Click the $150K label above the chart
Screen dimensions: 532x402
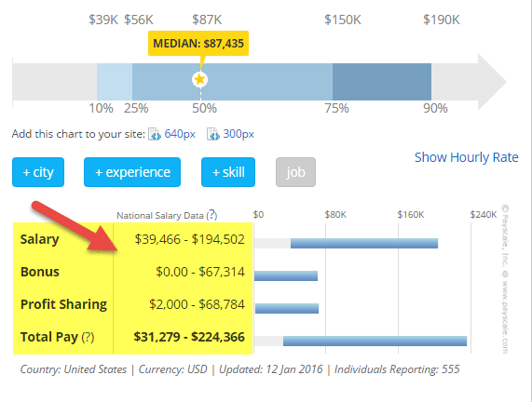point(343,20)
